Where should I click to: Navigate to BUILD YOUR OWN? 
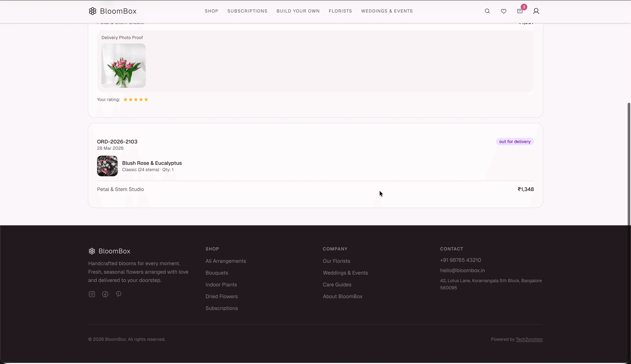coord(298,11)
